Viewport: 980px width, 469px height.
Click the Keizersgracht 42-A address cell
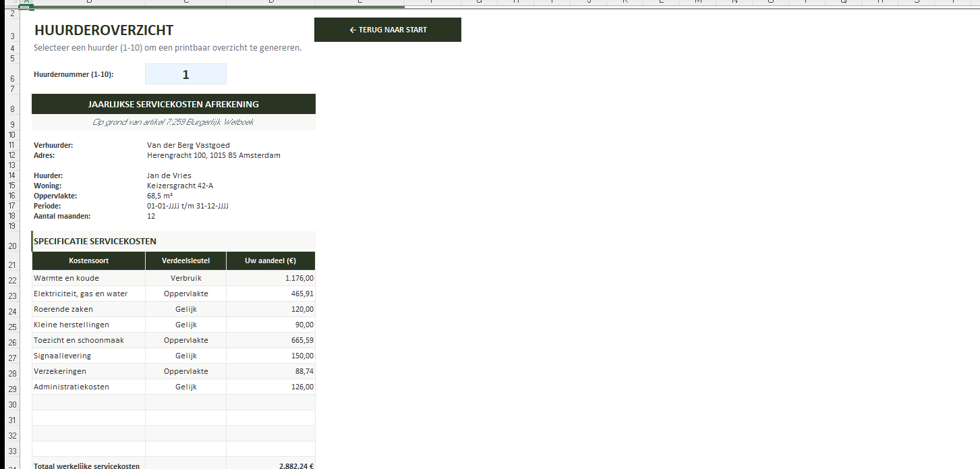tap(180, 186)
